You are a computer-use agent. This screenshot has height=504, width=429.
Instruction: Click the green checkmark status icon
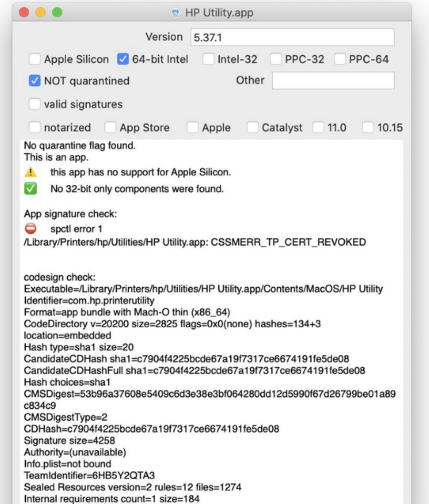pos(31,189)
